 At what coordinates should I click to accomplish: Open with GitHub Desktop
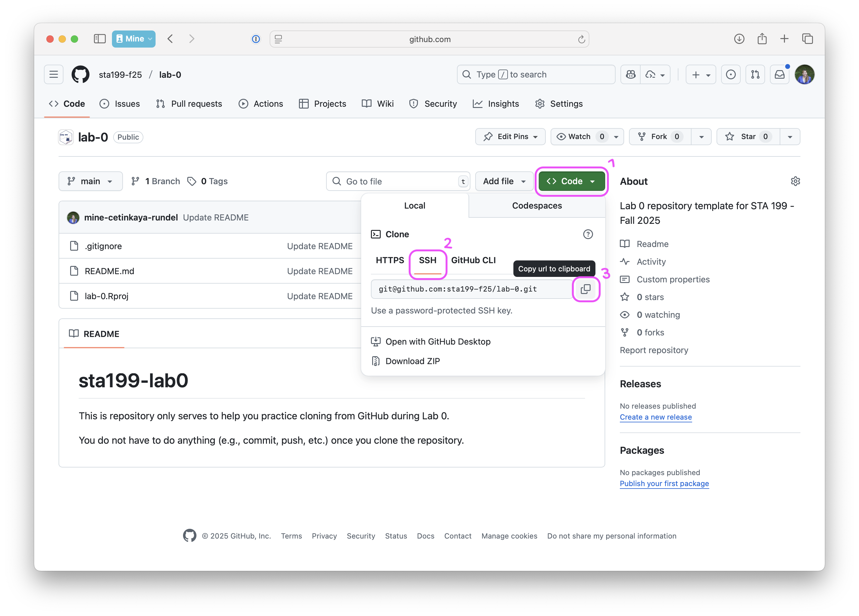437,341
